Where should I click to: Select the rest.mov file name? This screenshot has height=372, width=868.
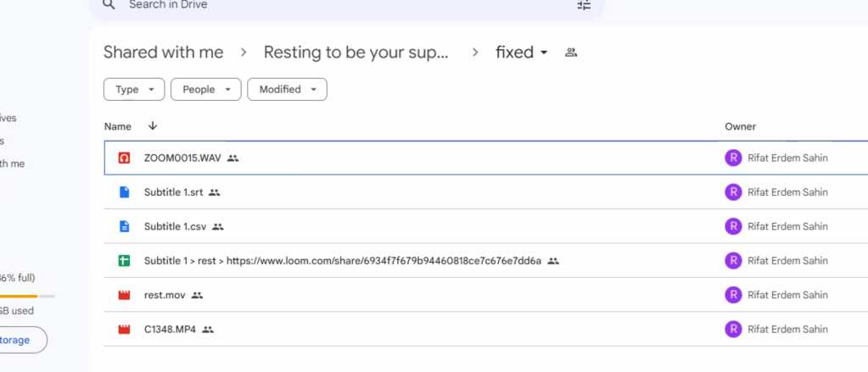(165, 295)
